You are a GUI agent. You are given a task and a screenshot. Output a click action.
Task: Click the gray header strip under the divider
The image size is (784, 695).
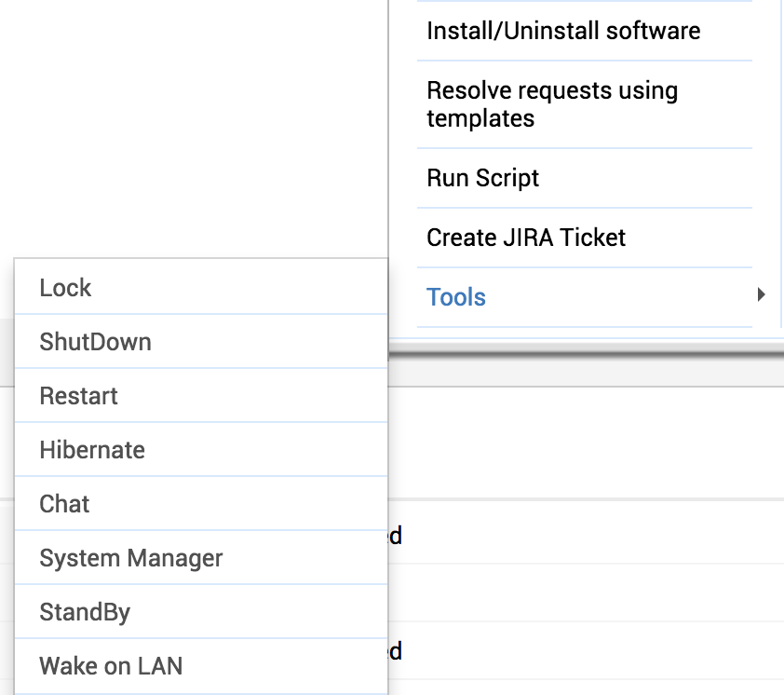[587, 372]
